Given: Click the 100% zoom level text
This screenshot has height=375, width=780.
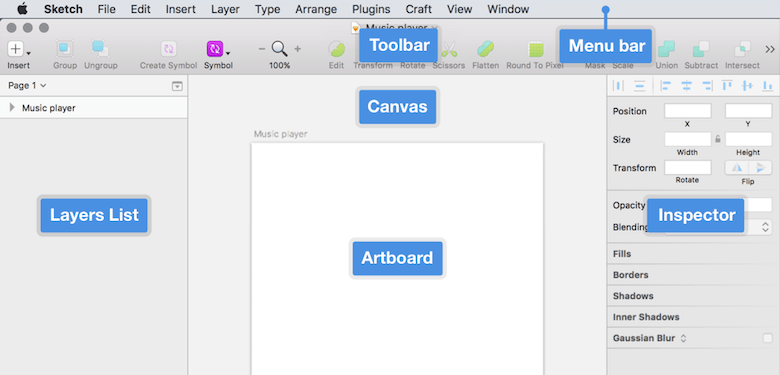Looking at the screenshot, I should point(280,66).
